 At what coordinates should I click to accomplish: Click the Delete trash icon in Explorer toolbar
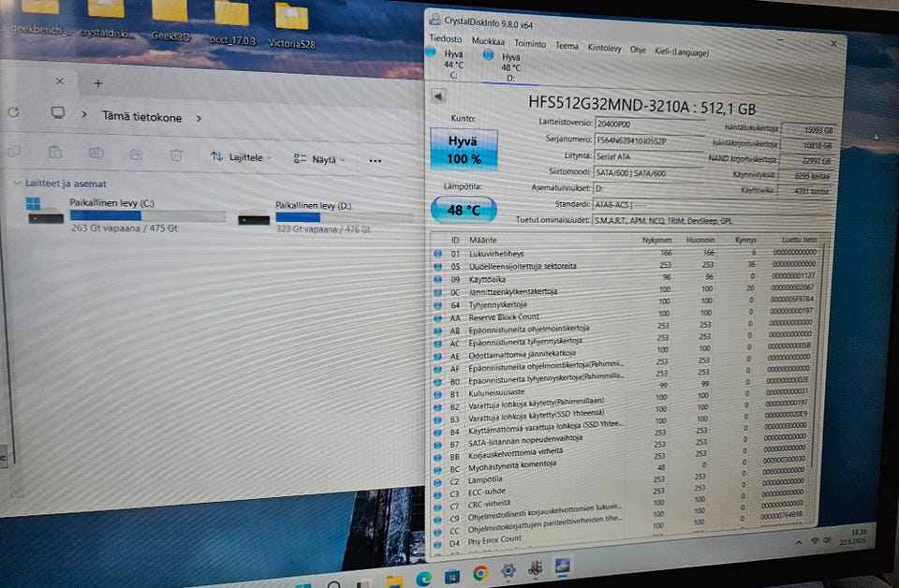(176, 155)
